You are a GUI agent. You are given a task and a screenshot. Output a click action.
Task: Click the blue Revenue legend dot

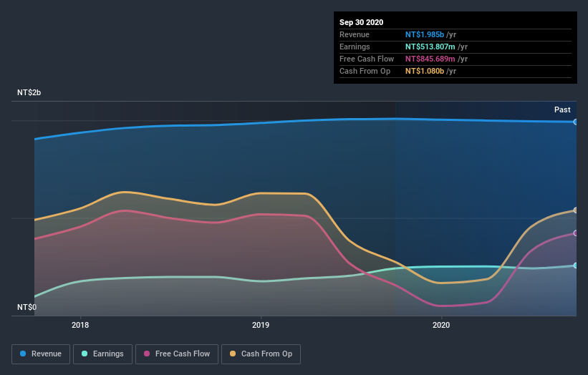23,354
